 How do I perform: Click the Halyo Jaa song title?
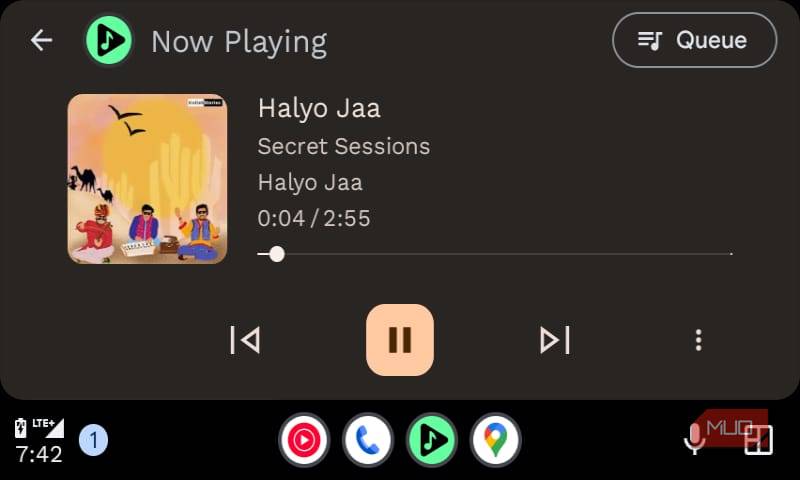[x=319, y=109]
